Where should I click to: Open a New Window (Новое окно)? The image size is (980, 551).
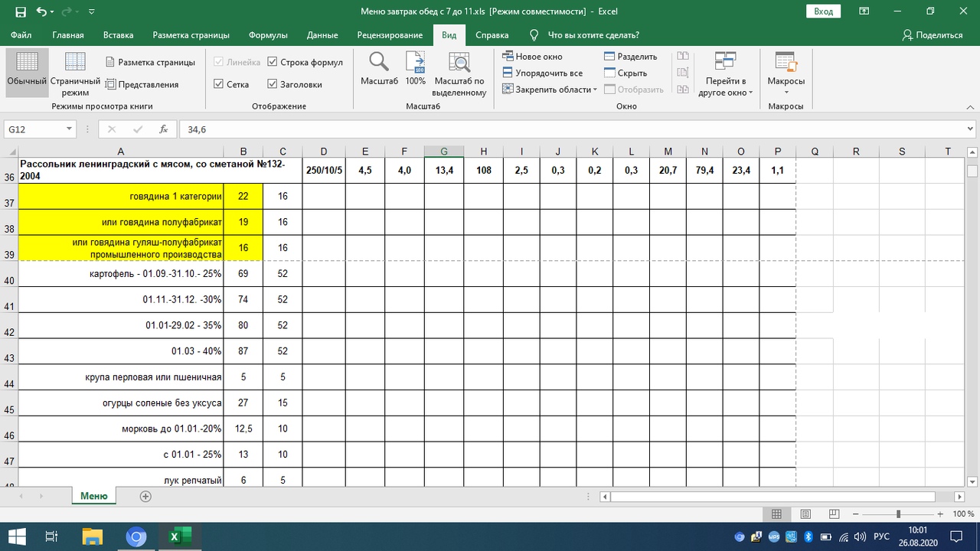pos(533,57)
